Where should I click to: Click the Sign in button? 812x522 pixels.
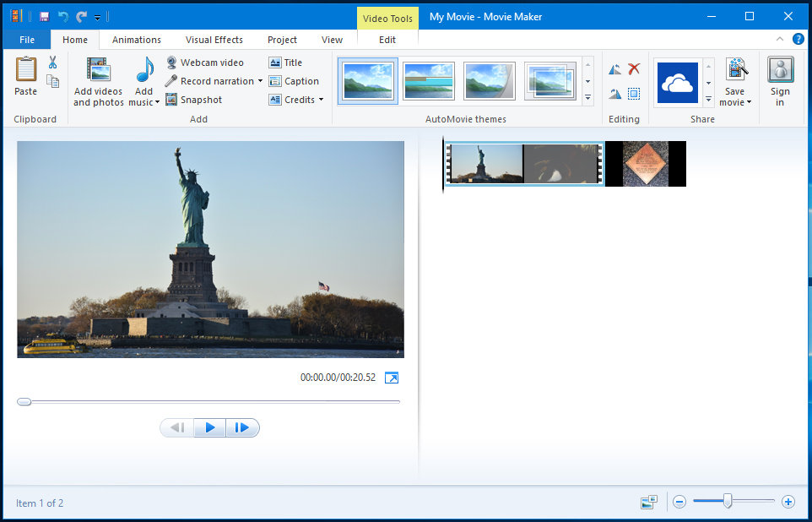coord(779,81)
